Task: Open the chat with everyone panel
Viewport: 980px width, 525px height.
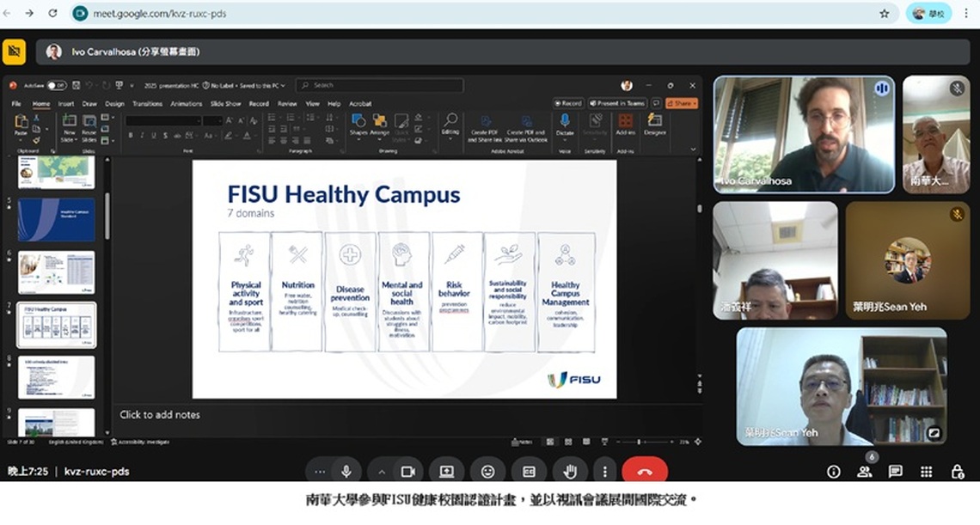Action: tap(895, 472)
